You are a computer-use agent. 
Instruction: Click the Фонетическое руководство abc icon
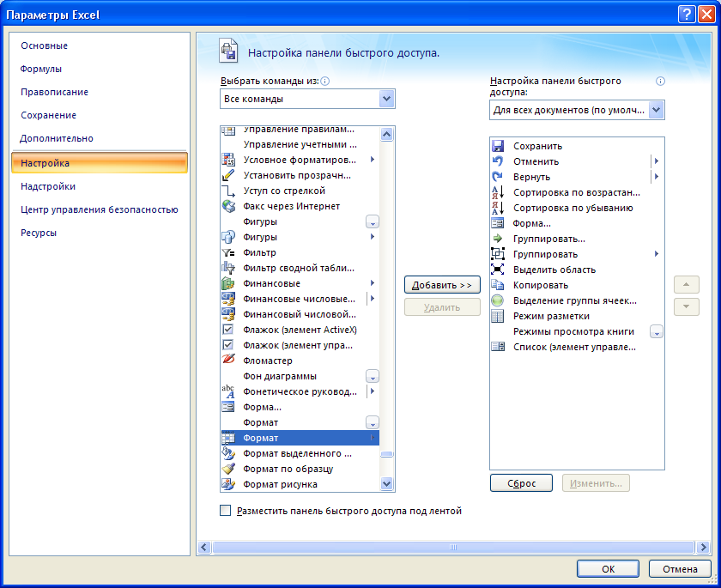tap(228, 391)
